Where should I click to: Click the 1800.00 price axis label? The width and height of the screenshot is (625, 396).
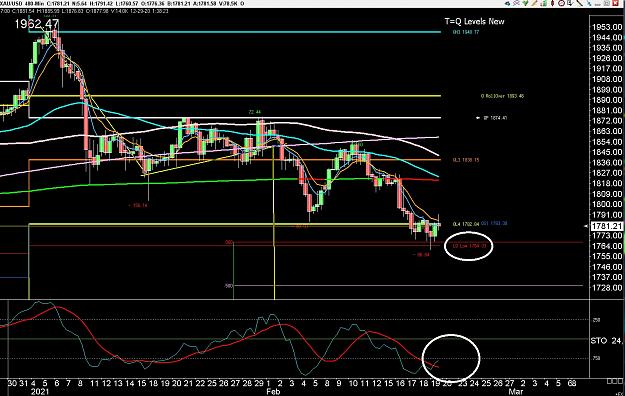click(607, 205)
